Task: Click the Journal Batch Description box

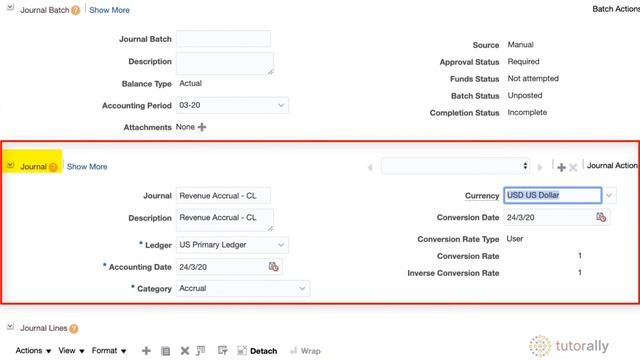Action: (x=225, y=63)
